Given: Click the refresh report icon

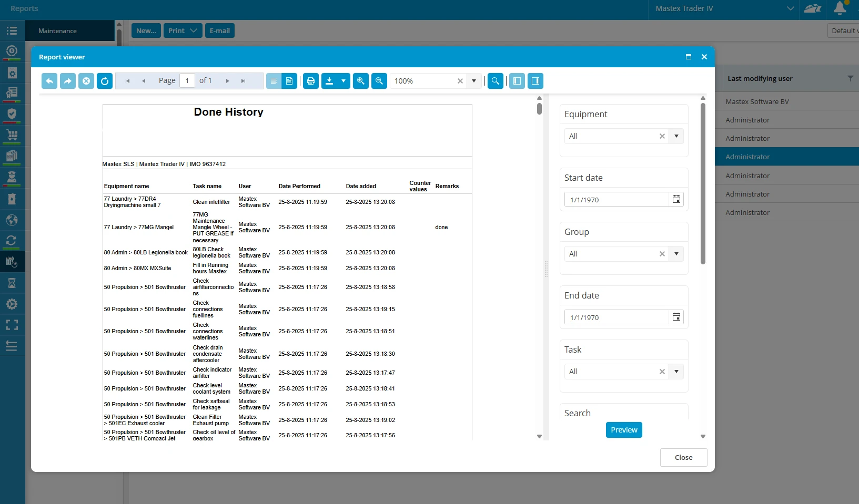Looking at the screenshot, I should pos(105,81).
